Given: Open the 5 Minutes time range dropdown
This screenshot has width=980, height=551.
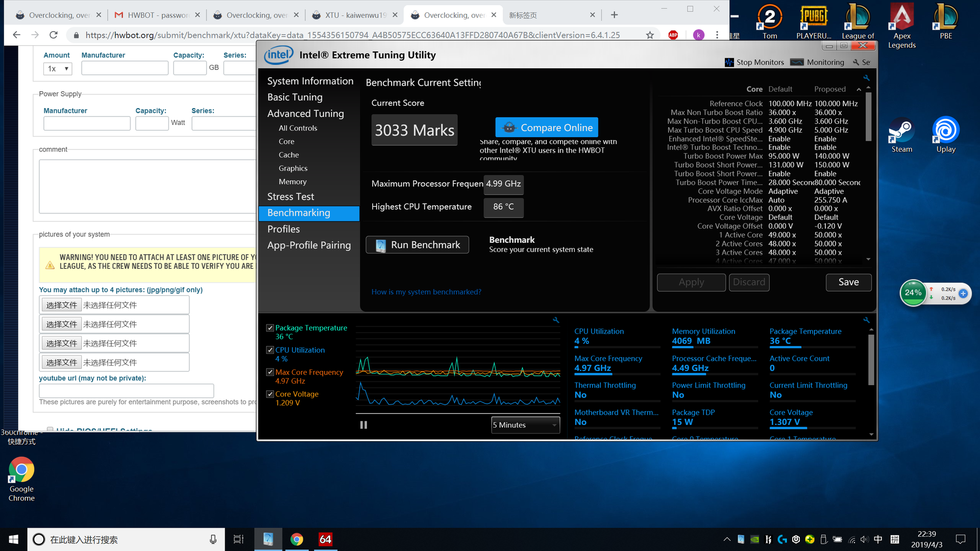Looking at the screenshot, I should (525, 425).
